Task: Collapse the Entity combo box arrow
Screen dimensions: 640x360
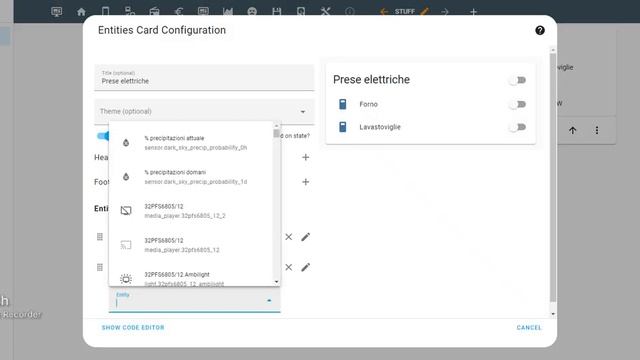Action: (269, 300)
